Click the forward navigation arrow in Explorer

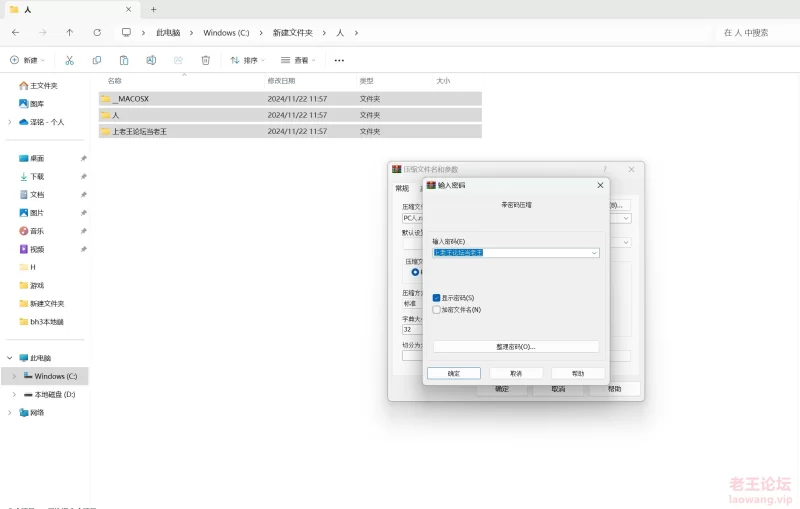tap(43, 33)
